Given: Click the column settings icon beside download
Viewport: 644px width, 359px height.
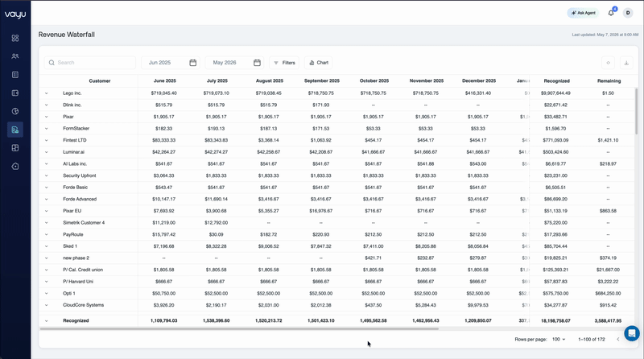Looking at the screenshot, I should [x=609, y=63].
